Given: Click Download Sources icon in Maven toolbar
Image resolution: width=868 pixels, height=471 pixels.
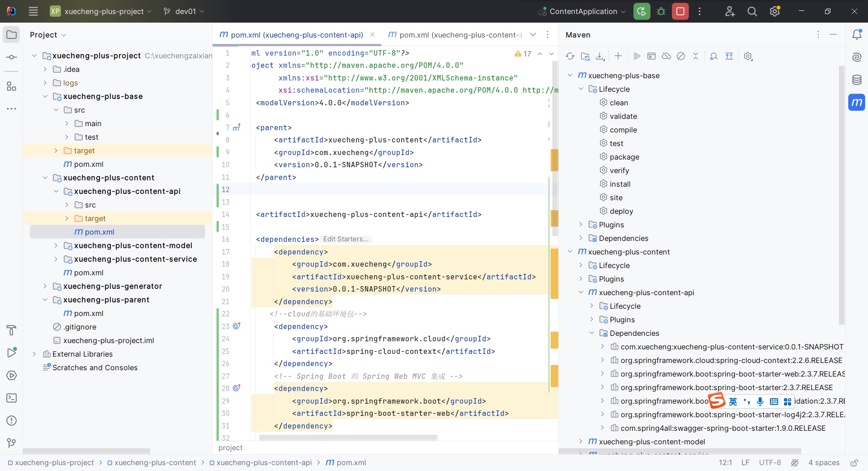Looking at the screenshot, I should (600, 56).
